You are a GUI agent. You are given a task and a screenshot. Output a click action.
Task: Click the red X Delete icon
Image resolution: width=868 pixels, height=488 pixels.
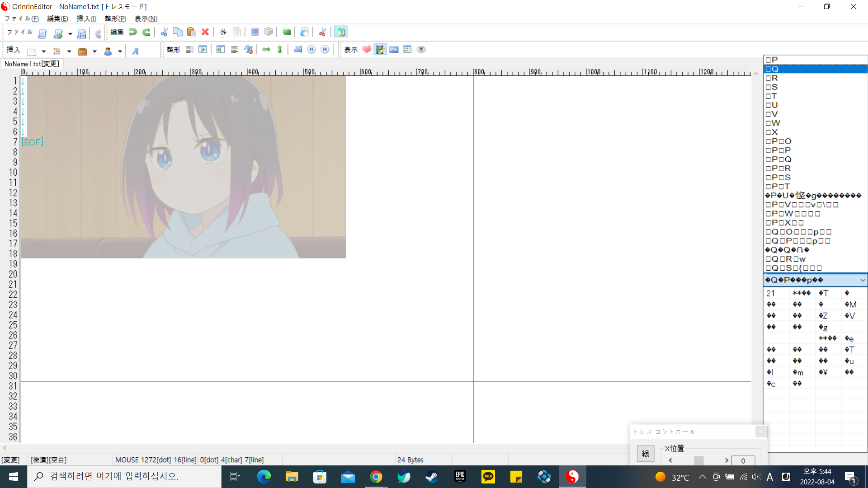tap(205, 32)
